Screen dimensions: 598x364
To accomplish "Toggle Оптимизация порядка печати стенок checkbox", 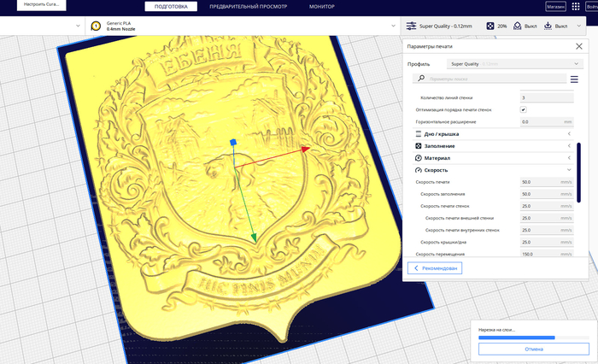I will pos(523,109).
